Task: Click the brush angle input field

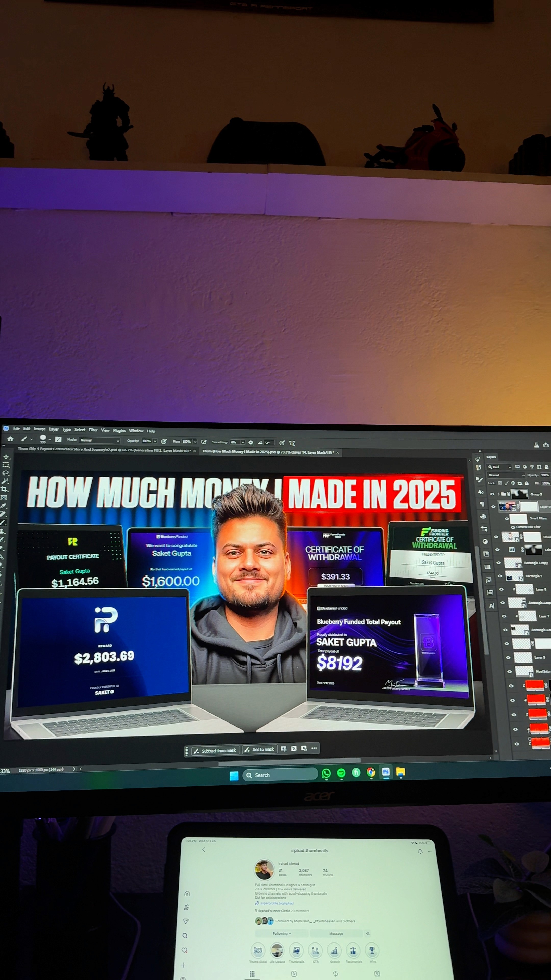Action: [x=269, y=443]
